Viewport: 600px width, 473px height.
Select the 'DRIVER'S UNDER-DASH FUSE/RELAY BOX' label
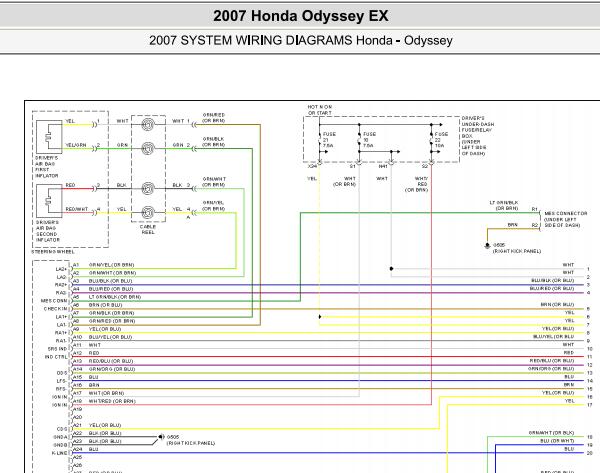pyautogui.click(x=478, y=136)
